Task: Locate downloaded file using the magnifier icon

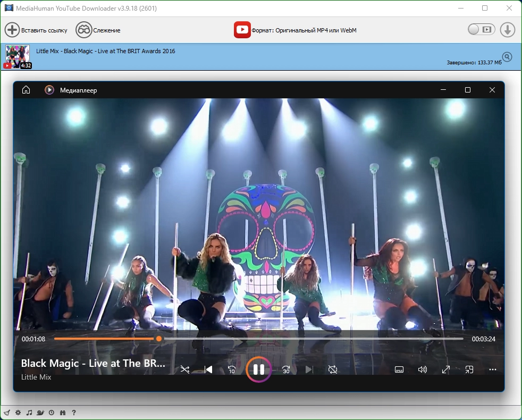Action: pos(507,57)
